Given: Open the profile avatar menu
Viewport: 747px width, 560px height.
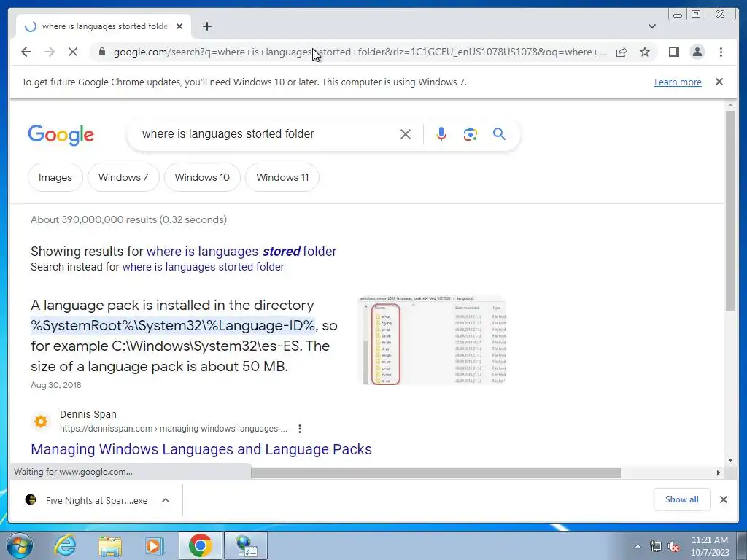Looking at the screenshot, I should pos(697,52).
